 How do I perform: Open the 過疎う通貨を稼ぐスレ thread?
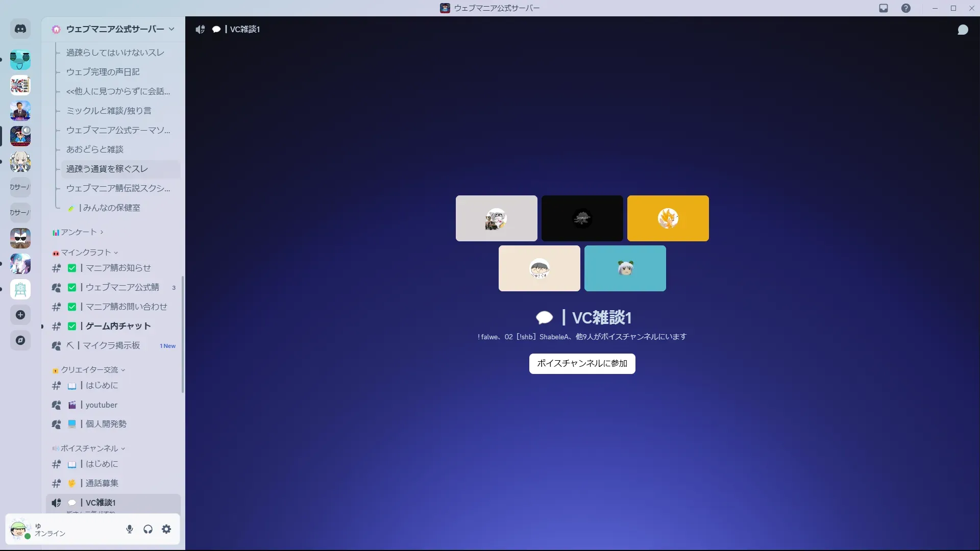click(x=107, y=169)
